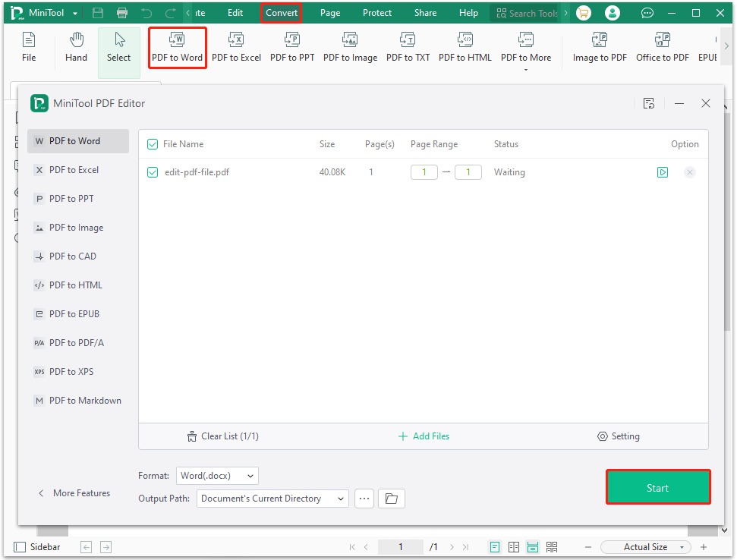Click the PDF to HTML ribbon icon
This screenshot has width=737, height=560.
tap(465, 48)
